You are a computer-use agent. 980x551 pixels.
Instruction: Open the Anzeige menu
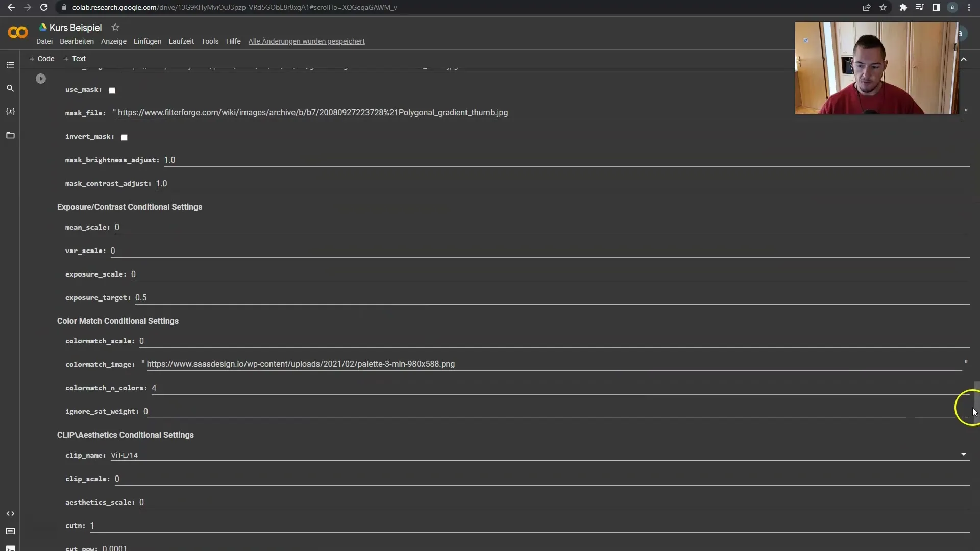pos(114,41)
